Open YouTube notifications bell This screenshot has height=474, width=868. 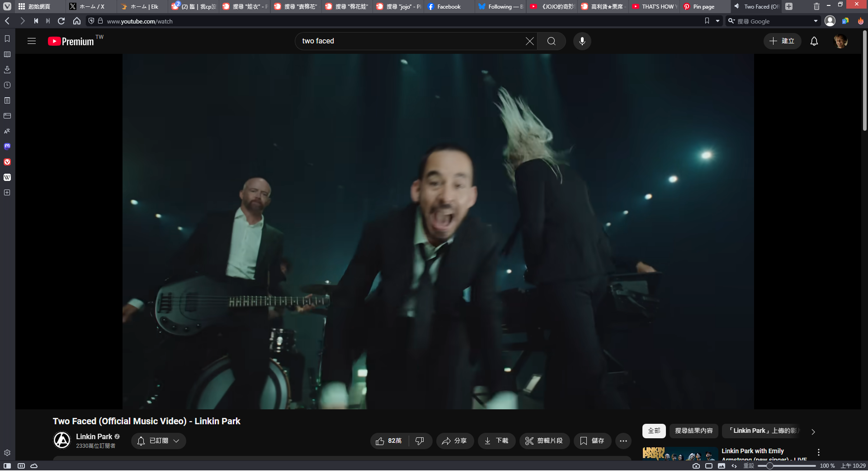click(x=814, y=41)
